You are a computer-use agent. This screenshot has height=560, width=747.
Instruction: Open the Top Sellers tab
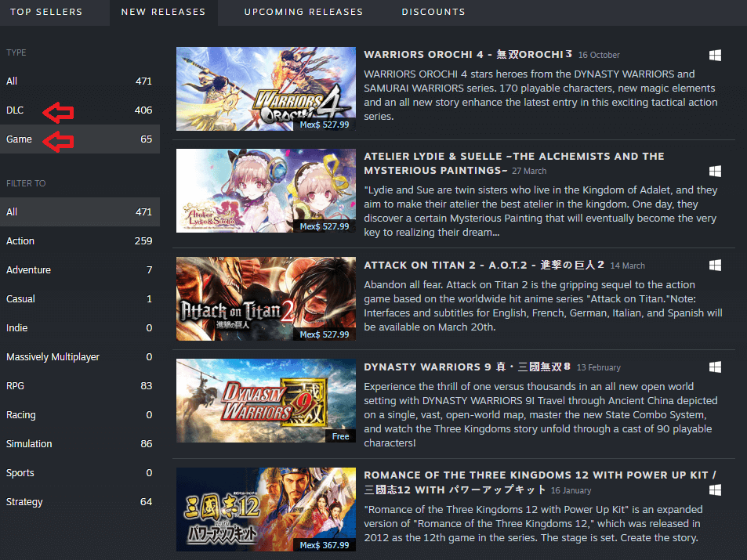pyautogui.click(x=46, y=12)
